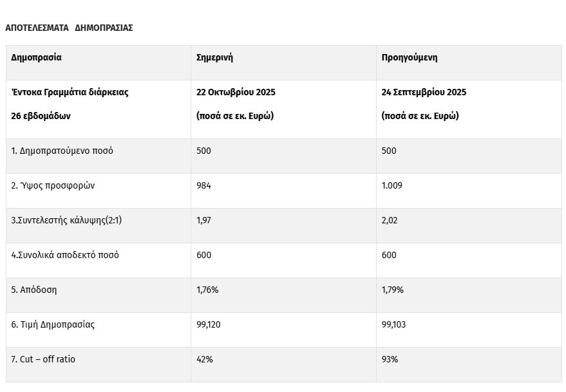Click the Απόδοση row label
This screenshot has height=392, width=566.
(34, 290)
